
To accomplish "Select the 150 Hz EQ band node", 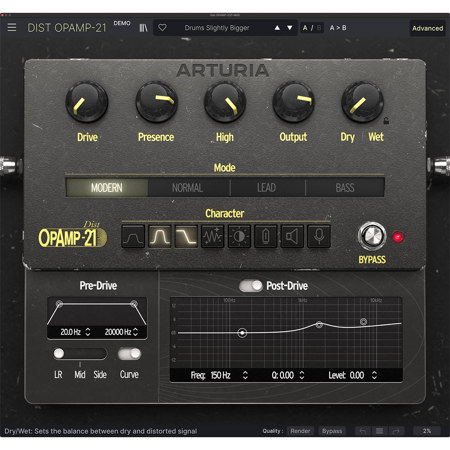I will [242, 333].
